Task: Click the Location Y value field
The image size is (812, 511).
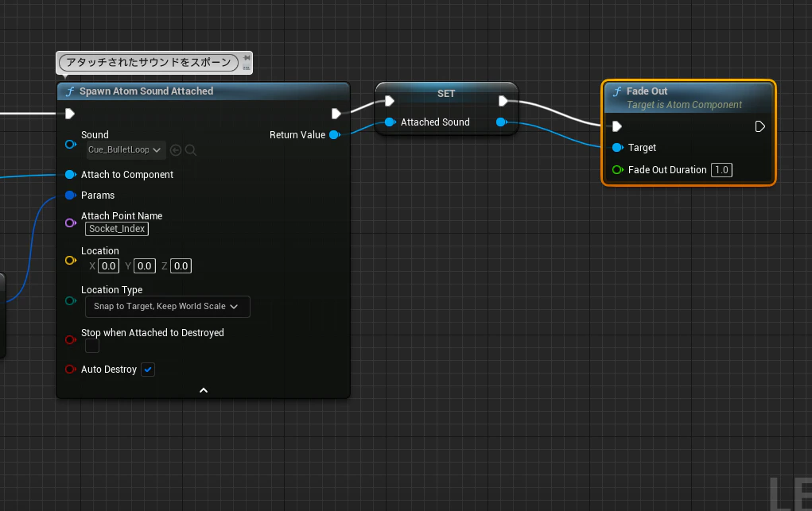Action: (x=145, y=266)
